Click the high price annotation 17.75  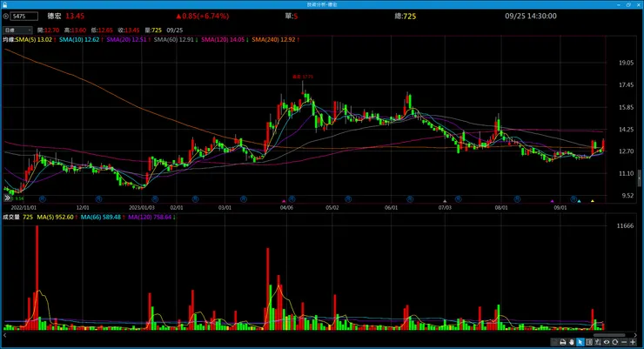303,77
